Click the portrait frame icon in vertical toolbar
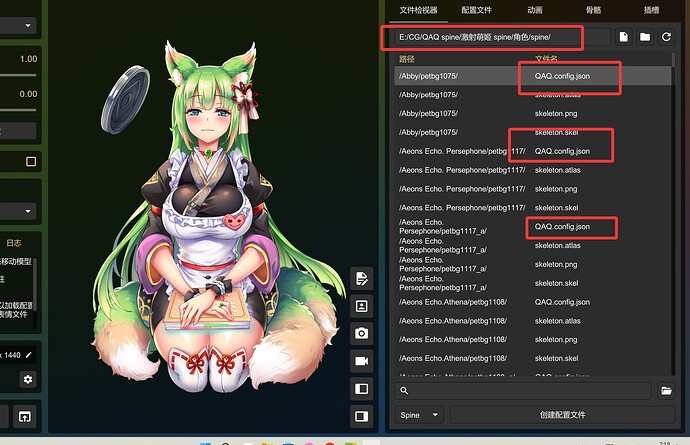Viewport: 690px width, 445px height. [361, 306]
